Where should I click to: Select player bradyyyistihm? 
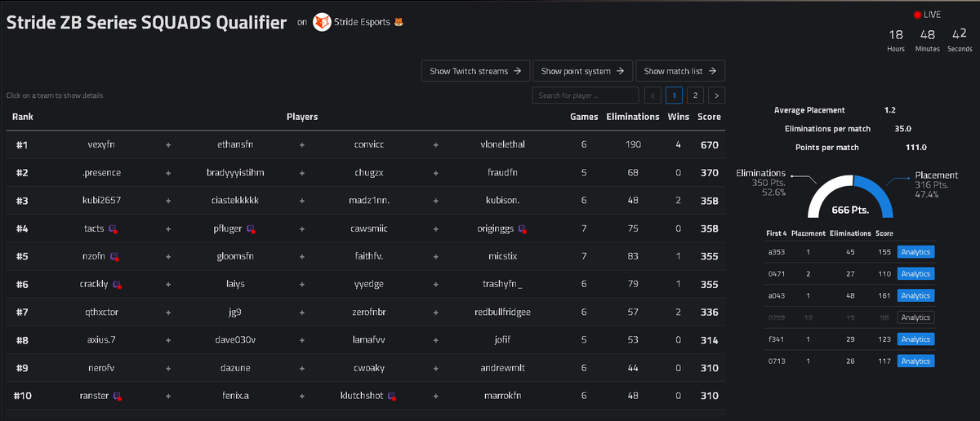point(235,173)
